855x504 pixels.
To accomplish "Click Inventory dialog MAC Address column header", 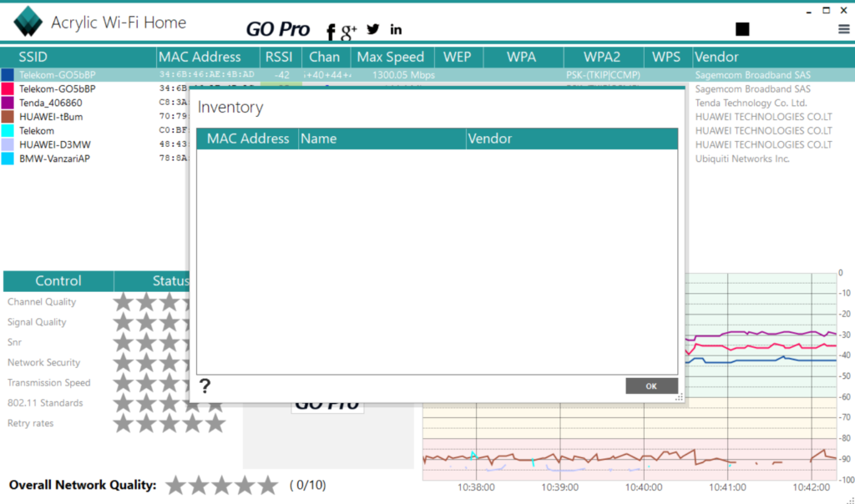I will click(247, 139).
